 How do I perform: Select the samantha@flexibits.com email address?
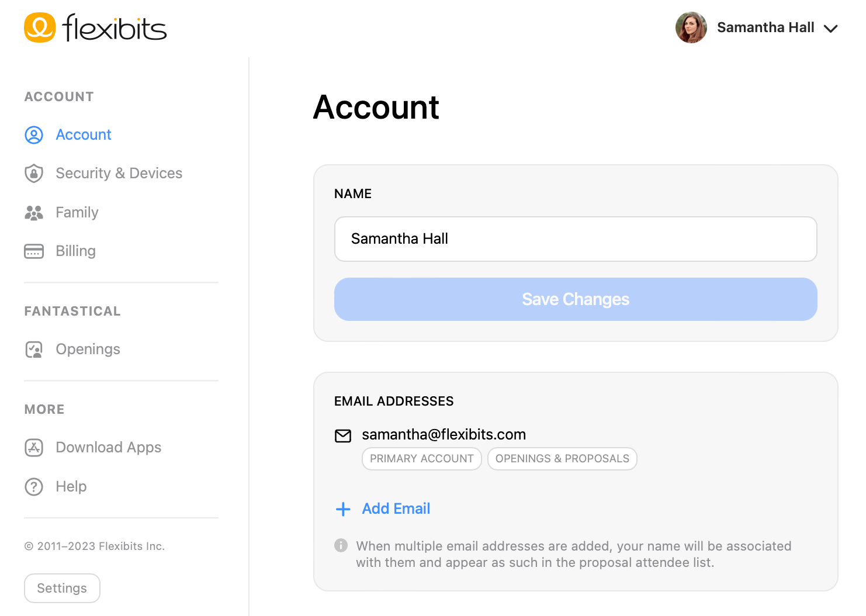point(444,435)
